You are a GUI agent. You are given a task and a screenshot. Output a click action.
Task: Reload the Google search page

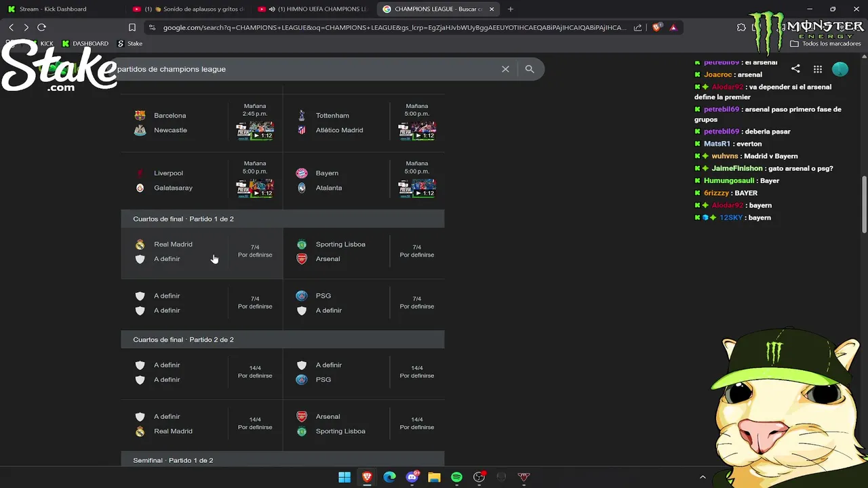click(41, 27)
